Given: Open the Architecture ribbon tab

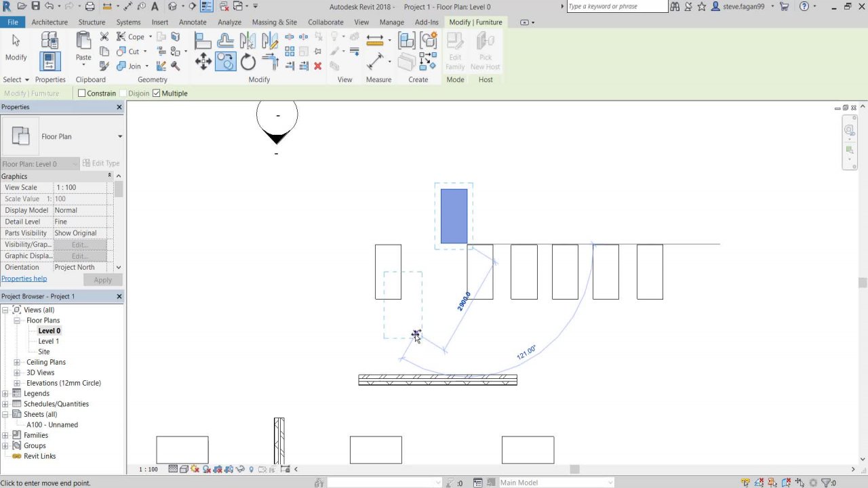Looking at the screenshot, I should click(50, 22).
